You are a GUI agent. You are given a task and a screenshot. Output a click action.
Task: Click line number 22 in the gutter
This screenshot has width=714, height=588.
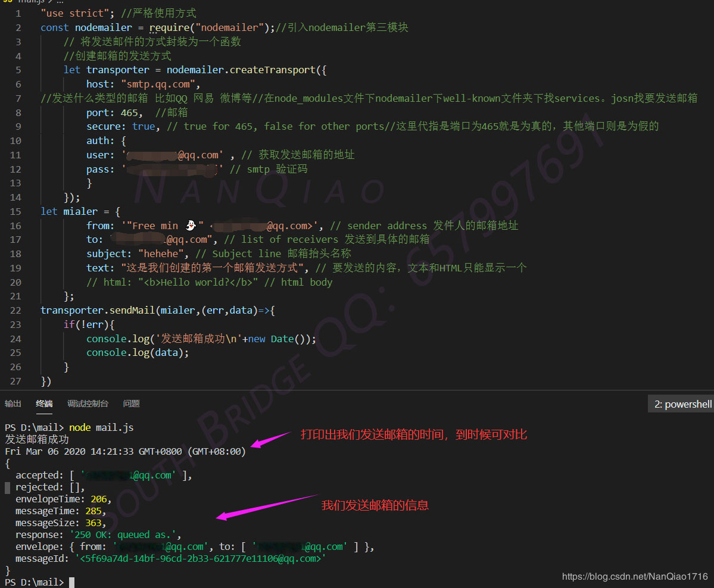click(15, 311)
